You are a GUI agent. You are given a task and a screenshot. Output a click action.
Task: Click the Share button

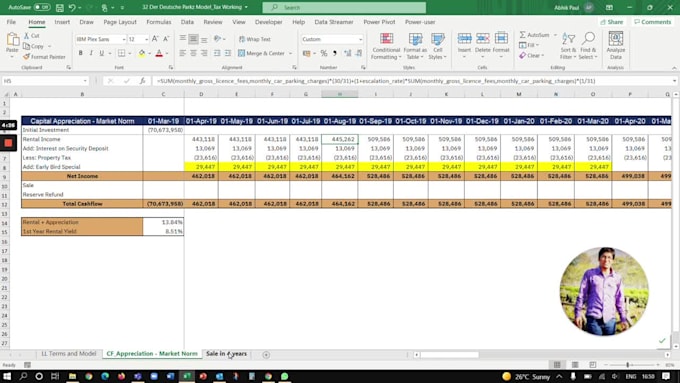coord(612,22)
